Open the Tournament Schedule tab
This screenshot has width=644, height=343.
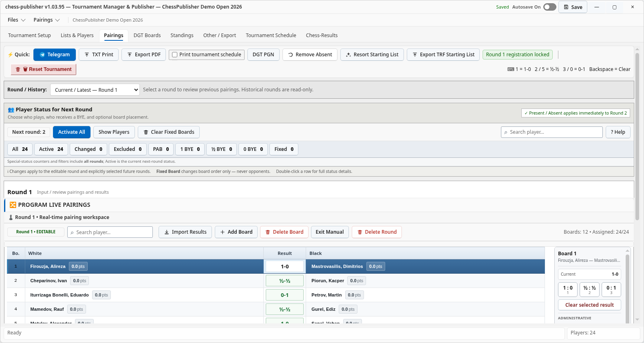tap(271, 35)
